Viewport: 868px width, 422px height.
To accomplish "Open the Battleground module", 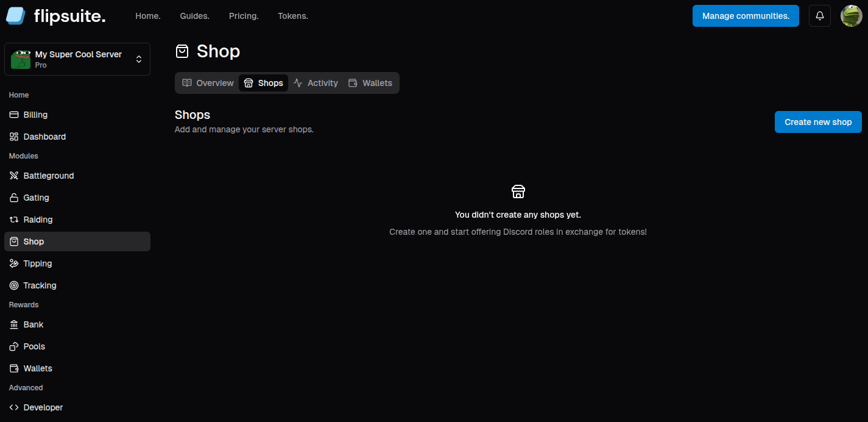I will tap(77, 176).
